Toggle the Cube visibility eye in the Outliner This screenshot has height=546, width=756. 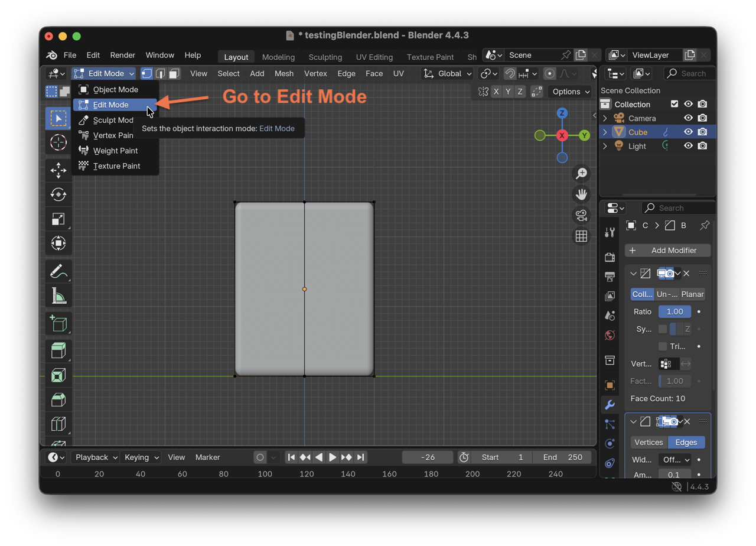click(688, 132)
